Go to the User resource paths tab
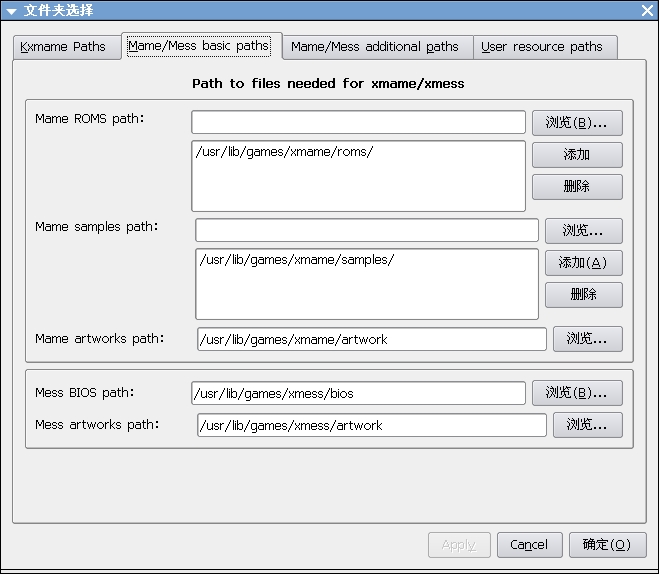The width and height of the screenshot is (659, 574). [x=545, y=47]
